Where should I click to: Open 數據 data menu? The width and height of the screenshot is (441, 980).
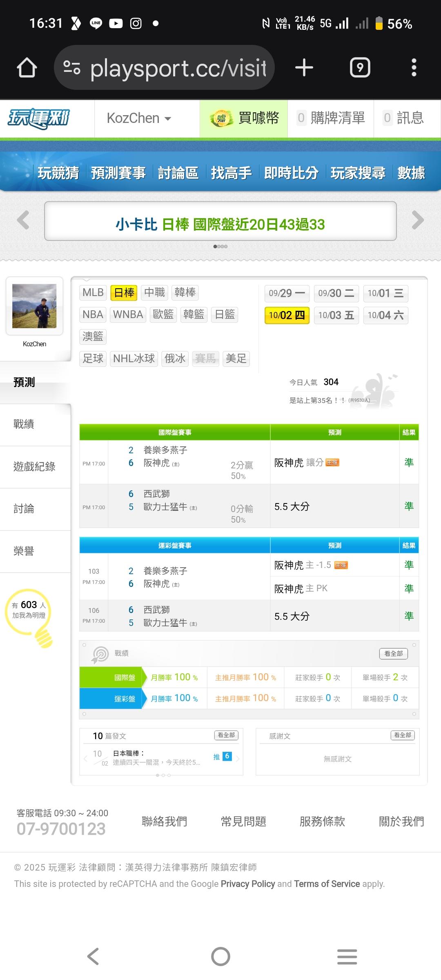411,173
